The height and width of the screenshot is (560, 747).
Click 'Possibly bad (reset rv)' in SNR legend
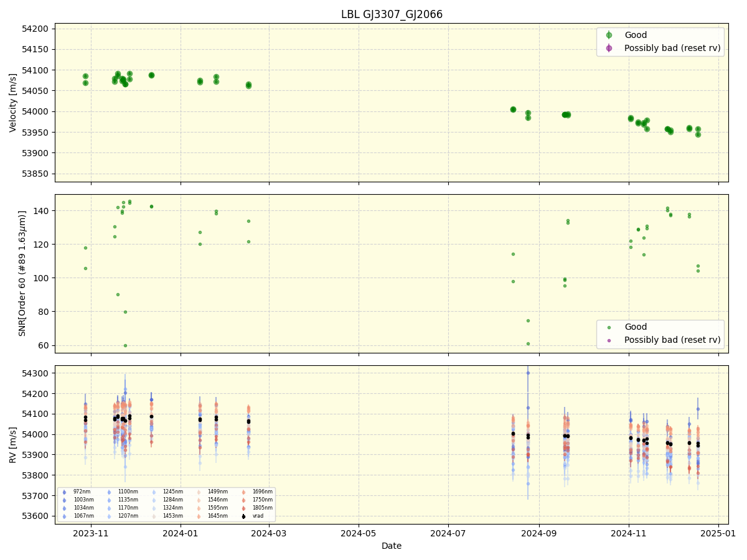pos(672,340)
